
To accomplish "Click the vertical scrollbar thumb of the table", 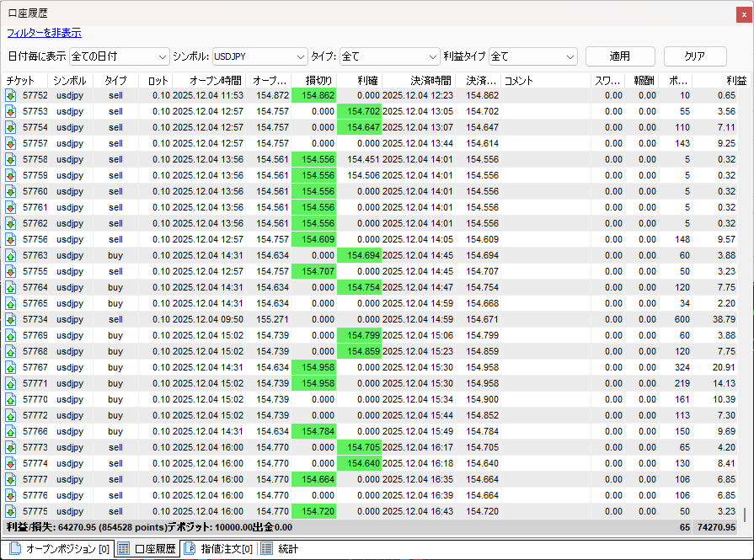I will [x=744, y=515].
